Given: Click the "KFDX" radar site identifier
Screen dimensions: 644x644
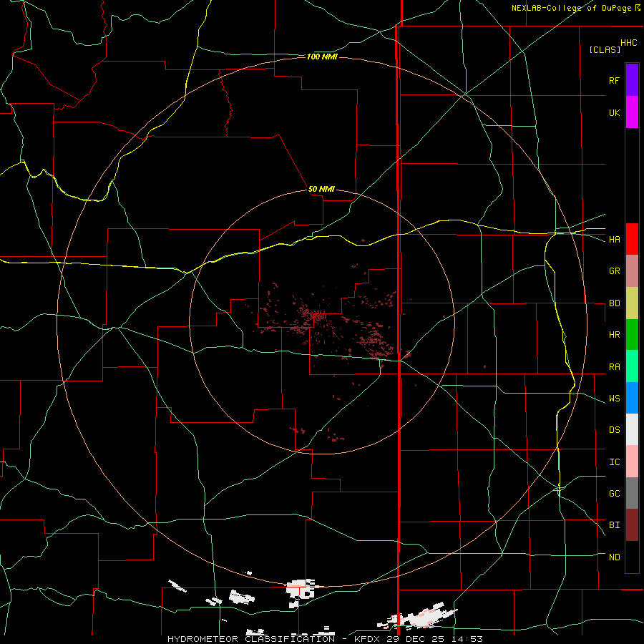Looking at the screenshot, I should [x=366, y=639].
